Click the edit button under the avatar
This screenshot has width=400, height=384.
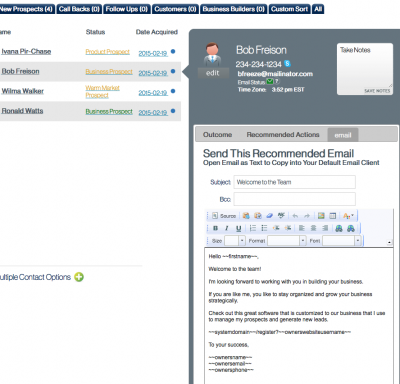pos(213,73)
